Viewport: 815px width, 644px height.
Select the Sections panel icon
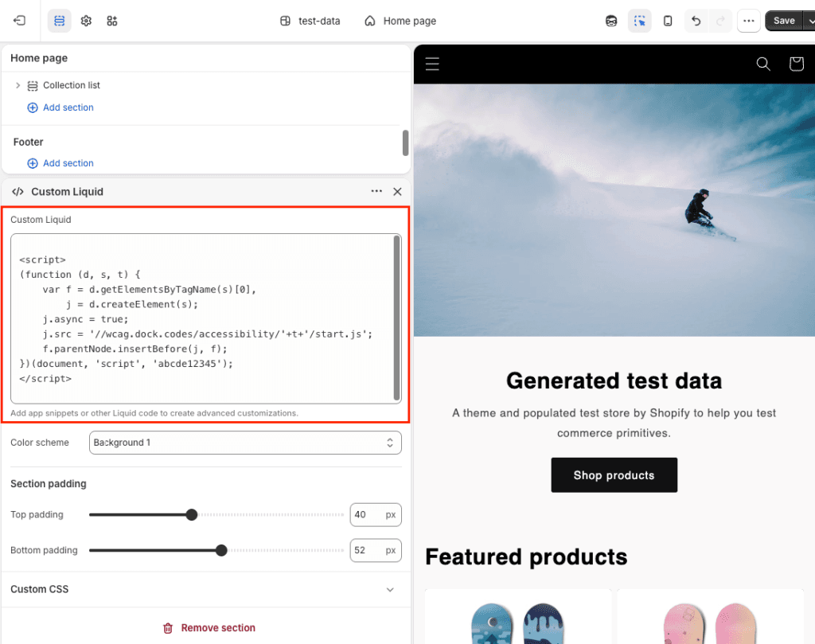60,21
